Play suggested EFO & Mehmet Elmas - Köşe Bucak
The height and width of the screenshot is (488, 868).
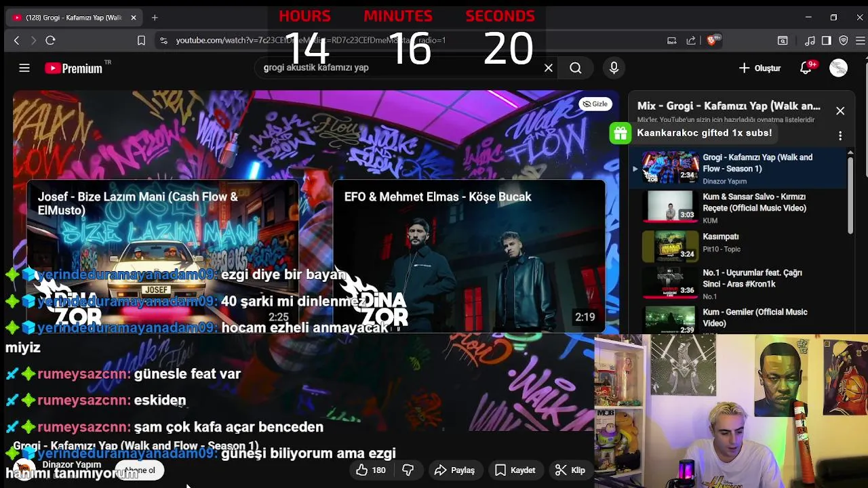pyautogui.click(x=469, y=256)
